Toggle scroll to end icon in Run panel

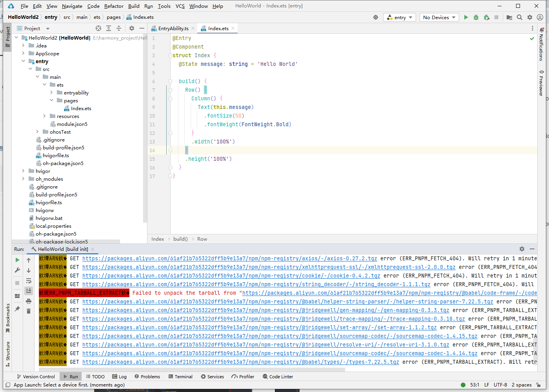(x=29, y=290)
